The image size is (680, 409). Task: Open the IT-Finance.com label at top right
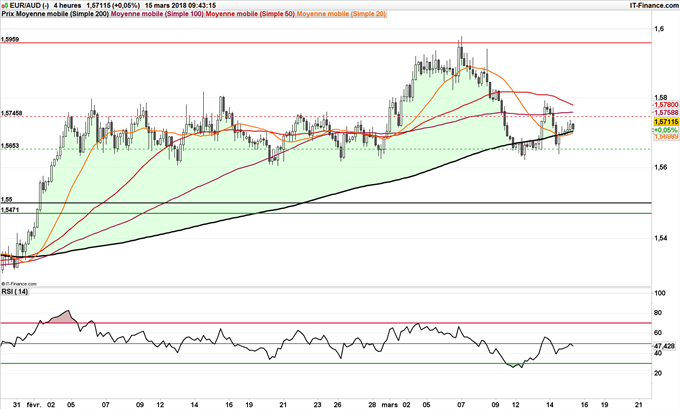pos(654,5)
